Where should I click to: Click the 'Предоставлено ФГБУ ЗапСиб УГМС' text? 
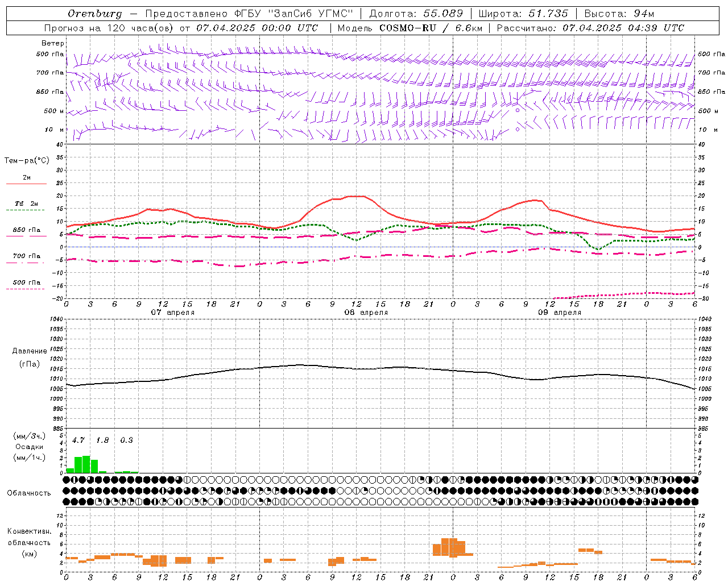pyautogui.click(x=250, y=14)
